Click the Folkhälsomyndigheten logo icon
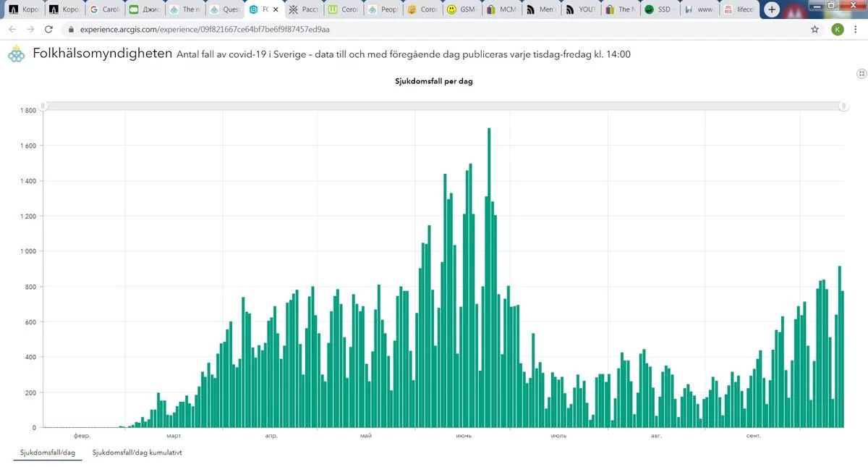This screenshot has height=467, width=868. click(16, 54)
